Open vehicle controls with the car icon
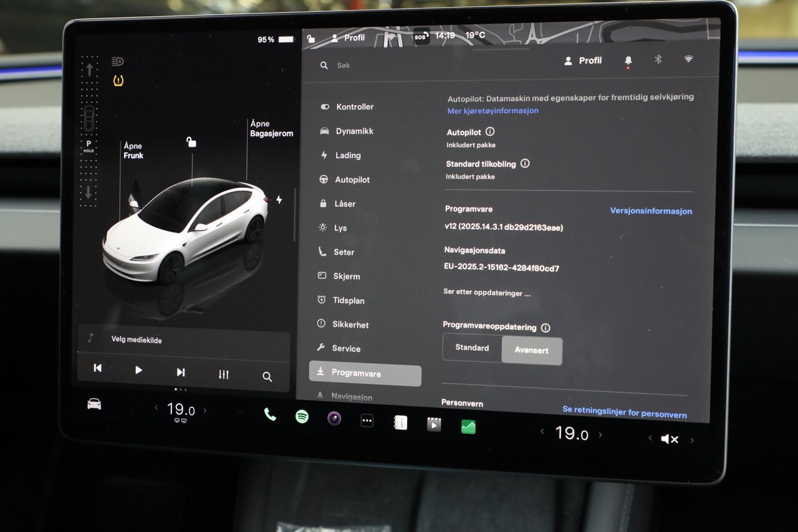This screenshot has height=532, width=798. pyautogui.click(x=94, y=404)
